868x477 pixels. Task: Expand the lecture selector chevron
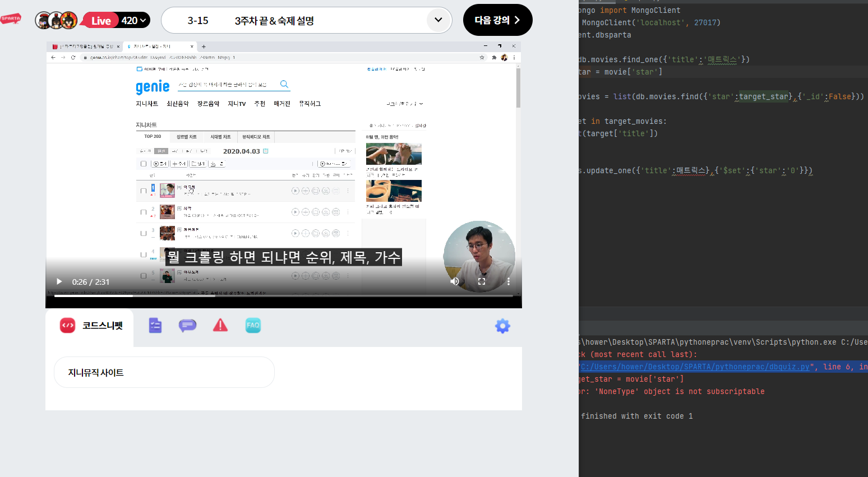[438, 20]
